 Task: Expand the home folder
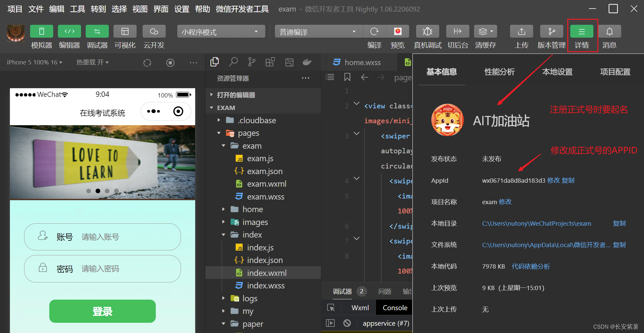(263, 209)
